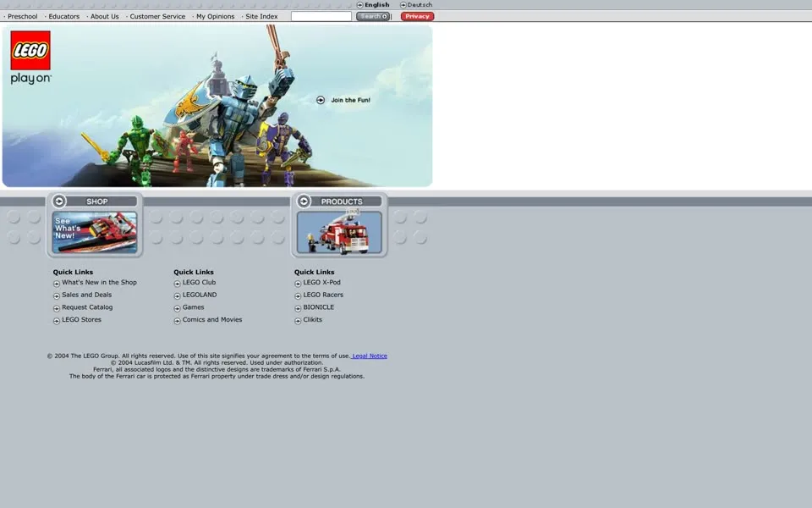Open the Preschool menu item
This screenshot has height=508, width=812.
click(22, 16)
